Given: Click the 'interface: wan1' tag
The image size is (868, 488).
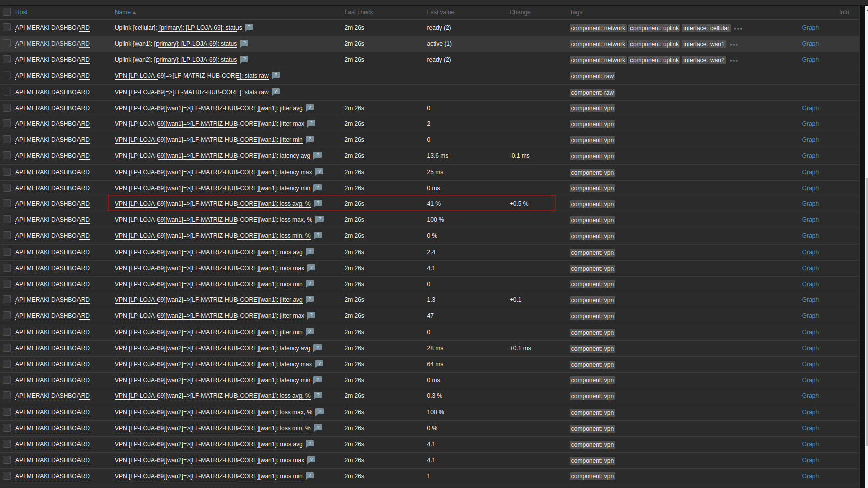Looking at the screenshot, I should click(703, 44).
